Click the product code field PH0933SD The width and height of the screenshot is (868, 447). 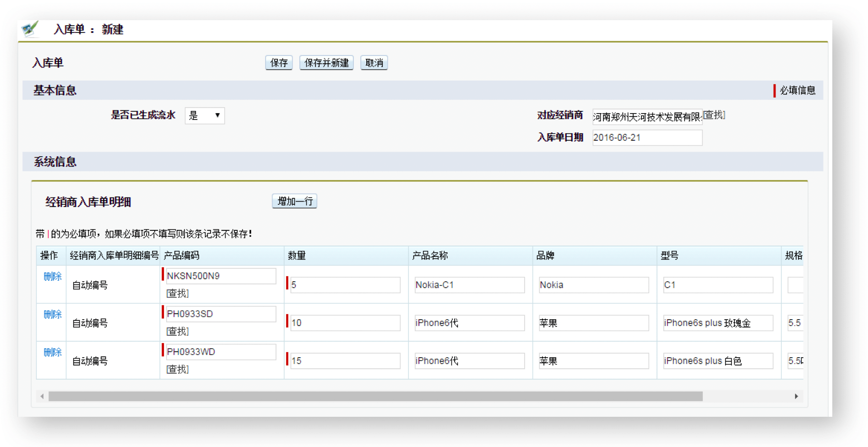point(221,314)
